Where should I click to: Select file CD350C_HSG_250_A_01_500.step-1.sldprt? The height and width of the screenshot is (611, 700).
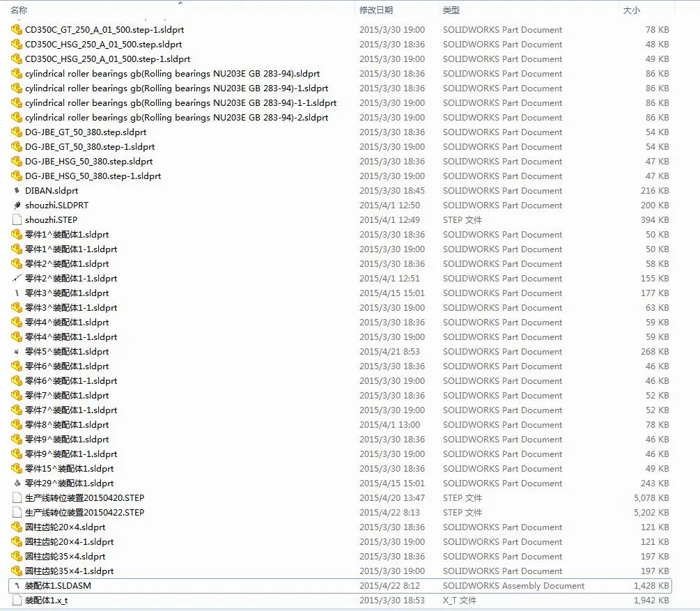click(x=107, y=59)
